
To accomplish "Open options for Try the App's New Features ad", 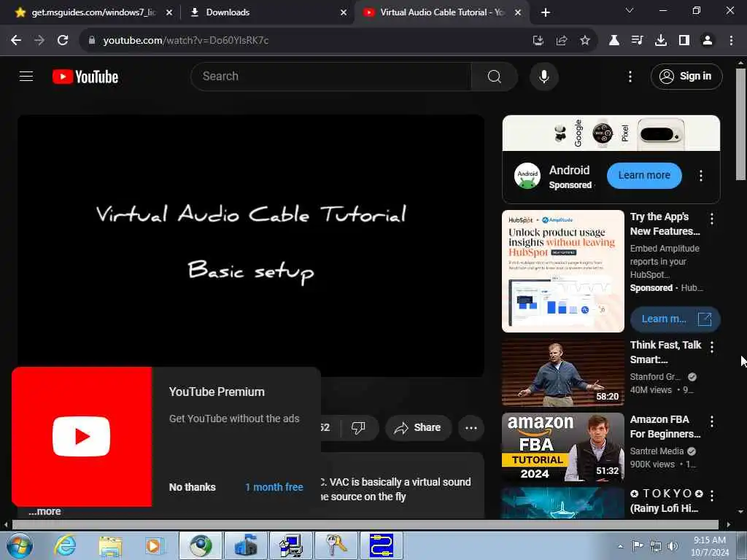I will [712, 219].
